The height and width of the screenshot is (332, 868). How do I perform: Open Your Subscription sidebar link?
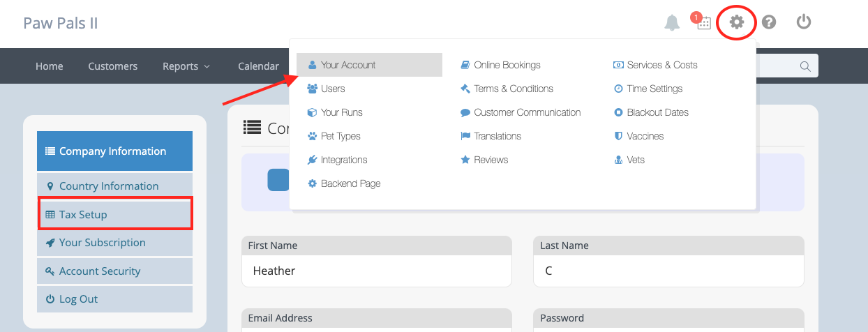[114, 243]
